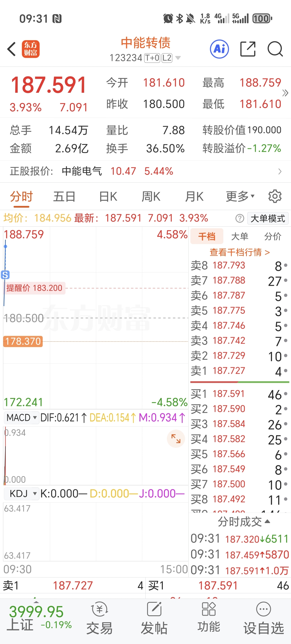The image size is (291, 644).
Task: Tap the 买6 187.549 order row
Action: [239, 469]
